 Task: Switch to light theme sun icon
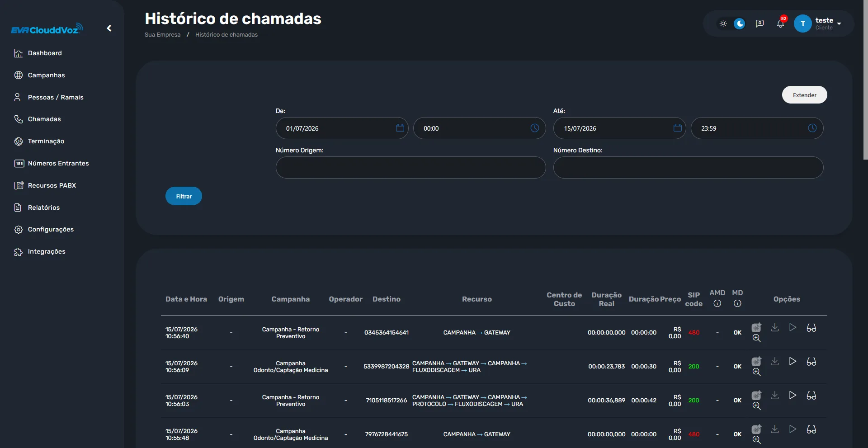click(x=723, y=24)
